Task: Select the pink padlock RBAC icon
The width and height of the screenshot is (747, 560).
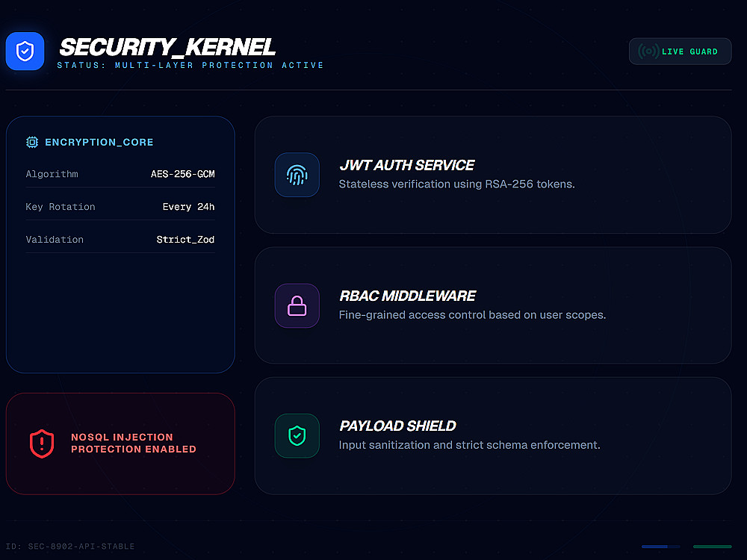Action: click(x=297, y=305)
